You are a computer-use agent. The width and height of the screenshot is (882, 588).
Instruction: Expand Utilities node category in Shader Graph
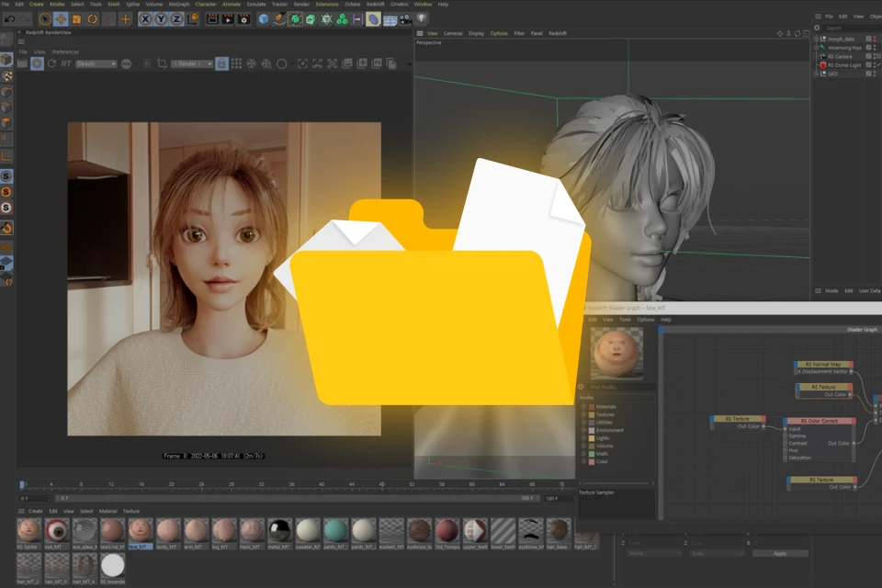584,423
